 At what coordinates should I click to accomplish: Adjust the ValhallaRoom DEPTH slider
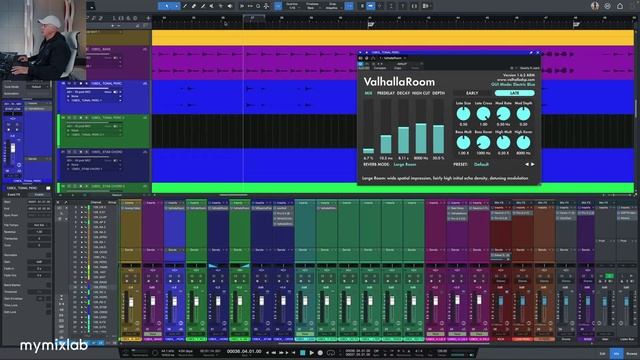coord(438,126)
